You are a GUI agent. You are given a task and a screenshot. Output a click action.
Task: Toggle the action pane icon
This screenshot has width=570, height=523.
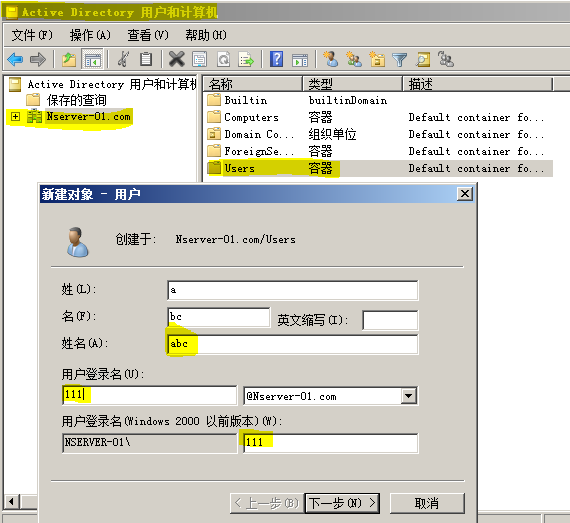coord(300,60)
